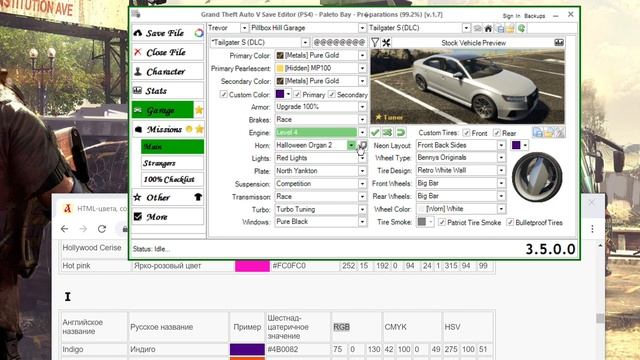Click the app icon in editor title bar
The height and width of the screenshot is (360, 640).
click(x=136, y=14)
